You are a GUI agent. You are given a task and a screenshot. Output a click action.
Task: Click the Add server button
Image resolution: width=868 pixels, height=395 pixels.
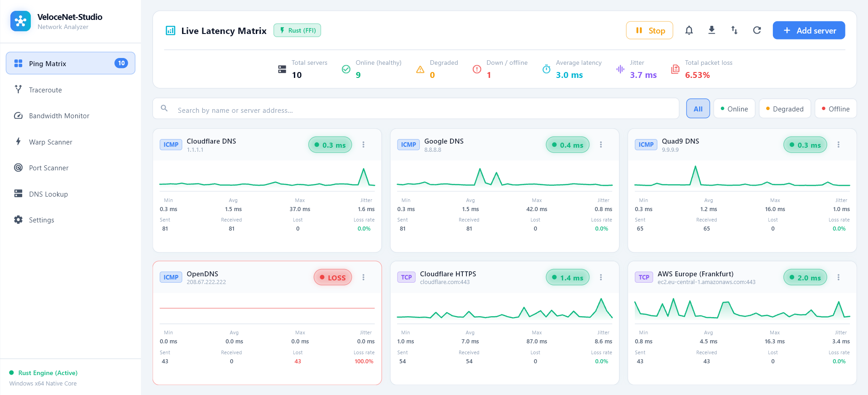pyautogui.click(x=809, y=30)
